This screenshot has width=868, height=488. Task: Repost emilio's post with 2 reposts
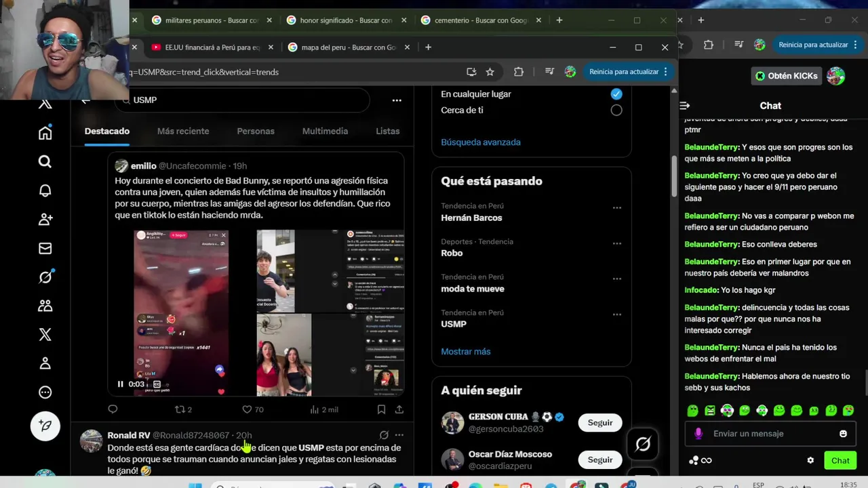coord(183,409)
